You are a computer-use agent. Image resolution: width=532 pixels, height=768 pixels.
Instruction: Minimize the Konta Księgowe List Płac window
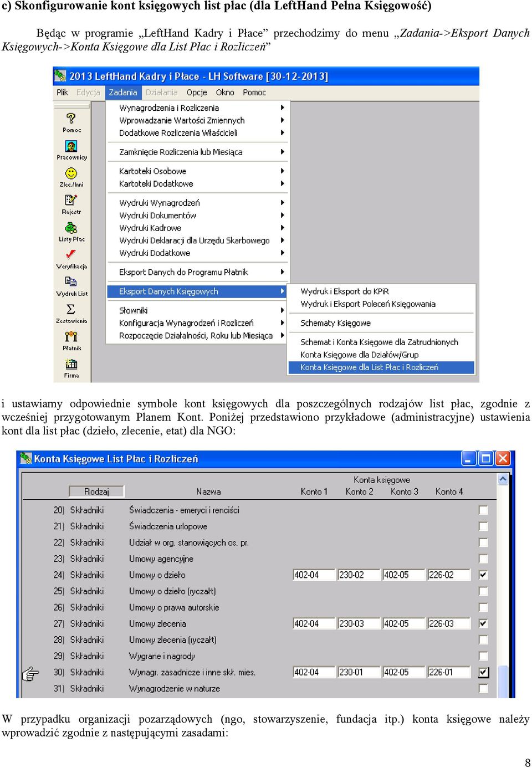469,458
